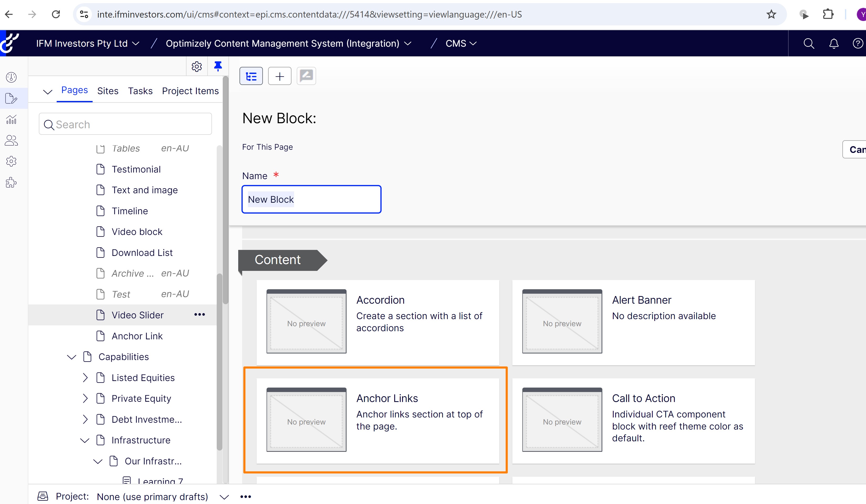Click the toggle preview edit icon

[x=306, y=76]
